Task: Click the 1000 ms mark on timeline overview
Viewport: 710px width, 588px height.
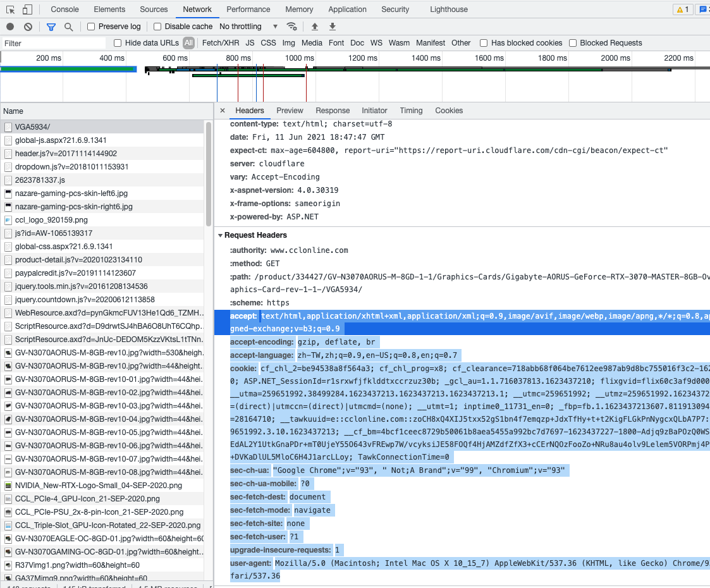Action: [x=299, y=58]
